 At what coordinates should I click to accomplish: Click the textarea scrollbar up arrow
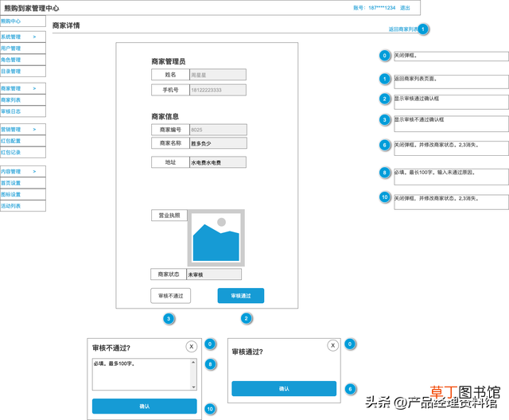(193, 362)
